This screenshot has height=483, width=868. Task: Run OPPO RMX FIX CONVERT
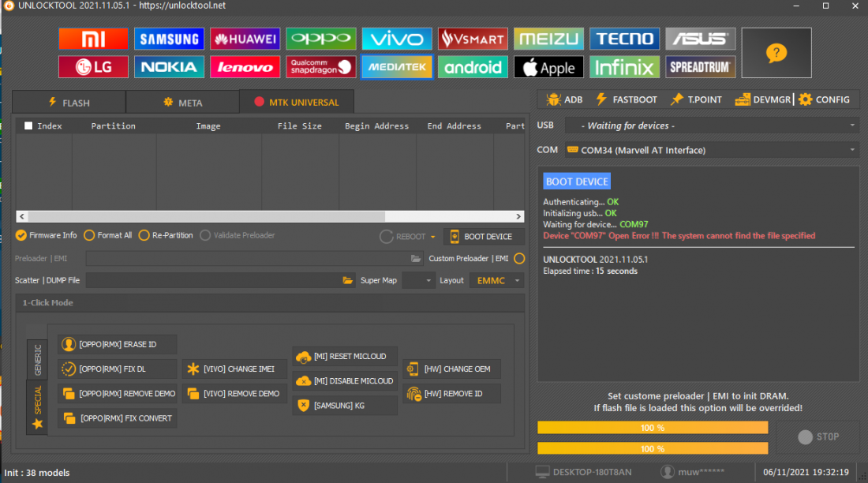pyautogui.click(x=118, y=418)
